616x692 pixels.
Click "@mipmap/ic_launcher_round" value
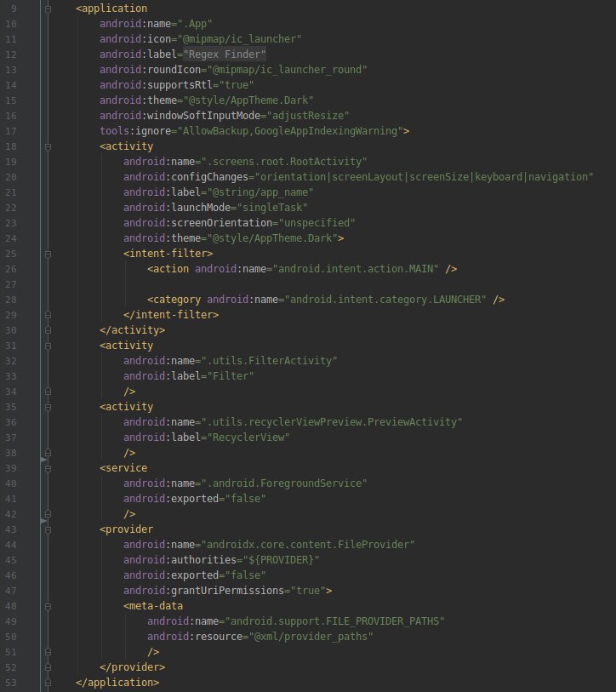(x=287, y=70)
